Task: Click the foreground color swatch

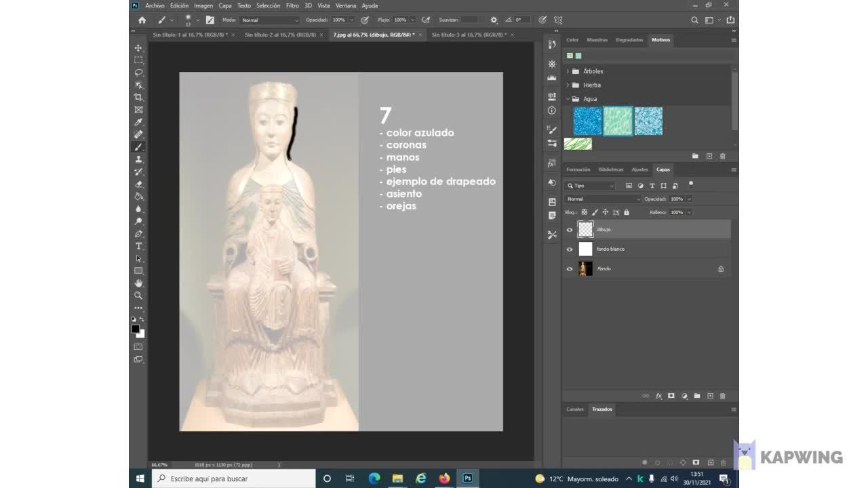Action: coord(135,329)
